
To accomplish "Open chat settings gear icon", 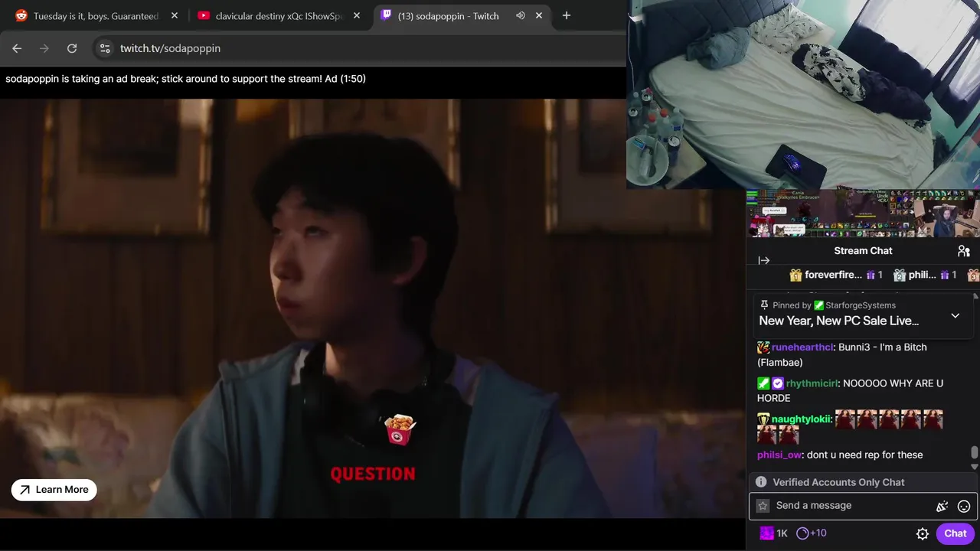I will pyautogui.click(x=923, y=534).
